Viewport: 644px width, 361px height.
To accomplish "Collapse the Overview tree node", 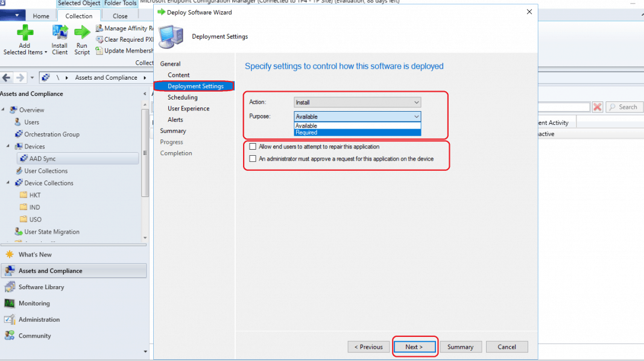I will click(x=3, y=110).
